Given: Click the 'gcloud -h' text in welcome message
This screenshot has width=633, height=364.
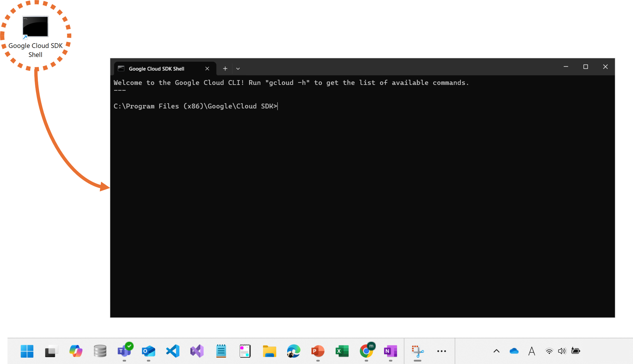Looking at the screenshot, I should click(x=287, y=83).
